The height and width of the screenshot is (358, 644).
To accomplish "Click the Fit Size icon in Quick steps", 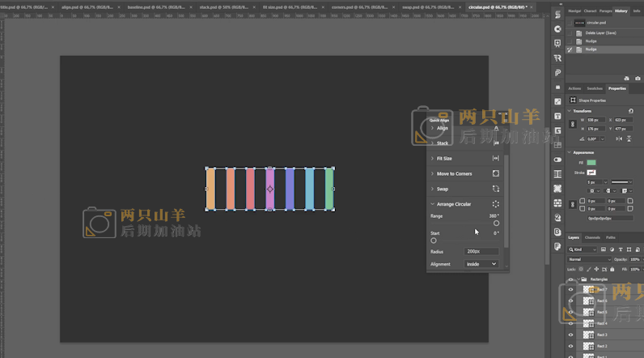I will click(x=496, y=159).
